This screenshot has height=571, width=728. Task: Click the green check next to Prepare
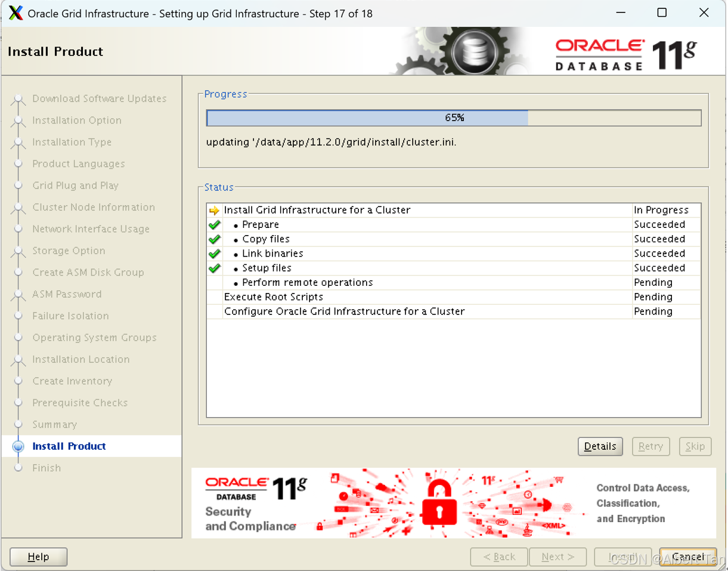coord(215,225)
